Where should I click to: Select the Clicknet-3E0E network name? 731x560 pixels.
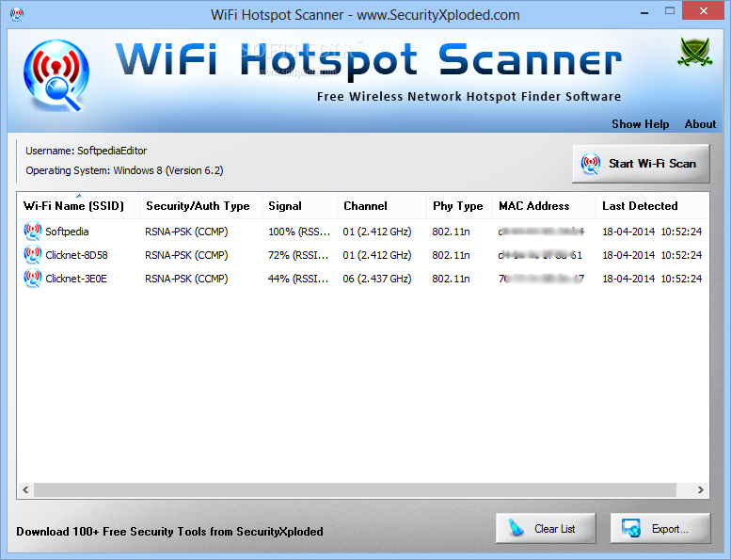[x=76, y=279]
